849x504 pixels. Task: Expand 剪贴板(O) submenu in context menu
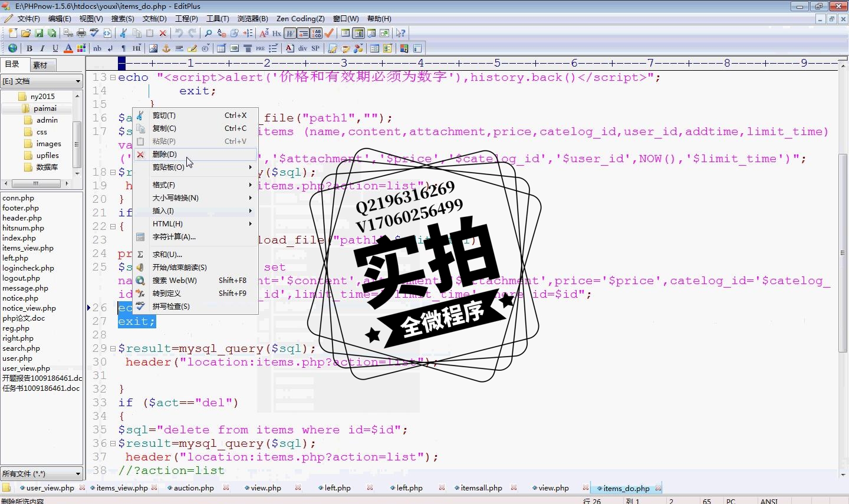pos(197,167)
